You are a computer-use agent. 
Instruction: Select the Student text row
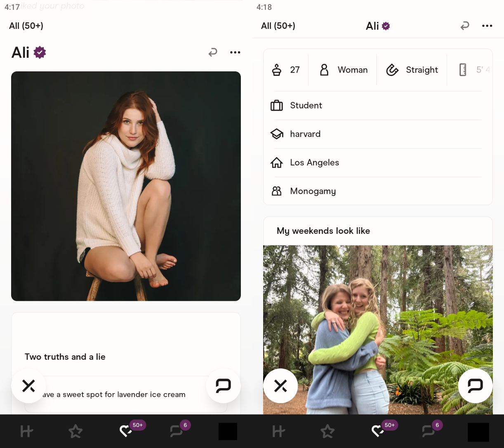[x=378, y=106]
